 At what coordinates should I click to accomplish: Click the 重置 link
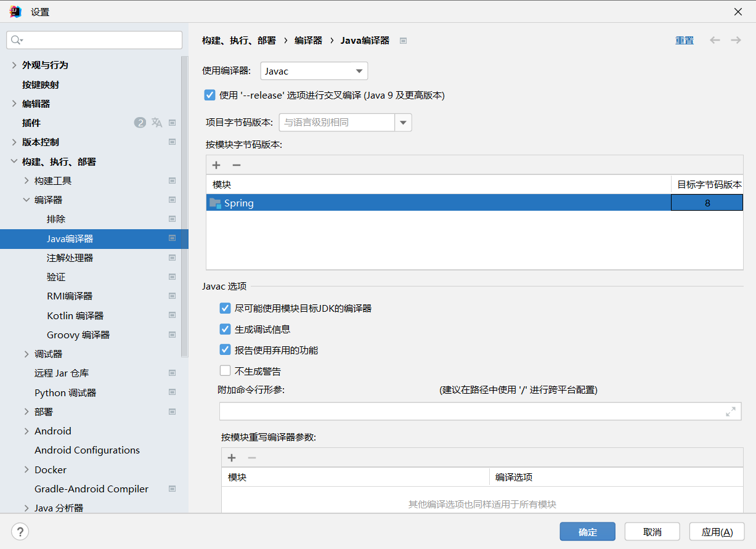[x=684, y=40]
